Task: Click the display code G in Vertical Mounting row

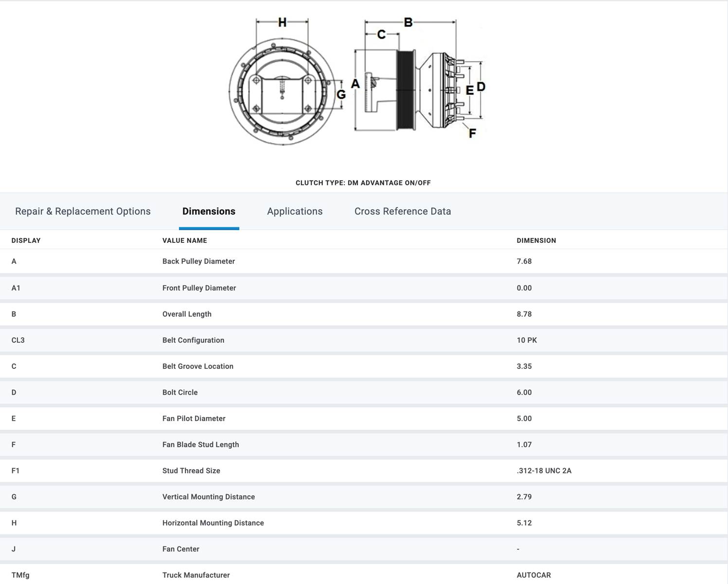Action: point(14,497)
